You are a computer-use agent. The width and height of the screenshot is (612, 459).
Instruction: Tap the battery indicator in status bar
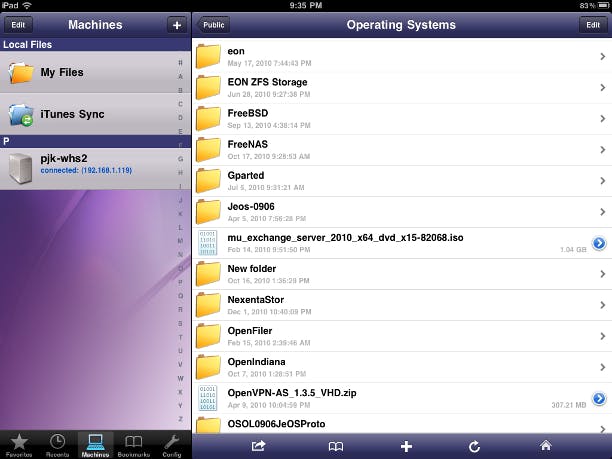click(604, 5)
